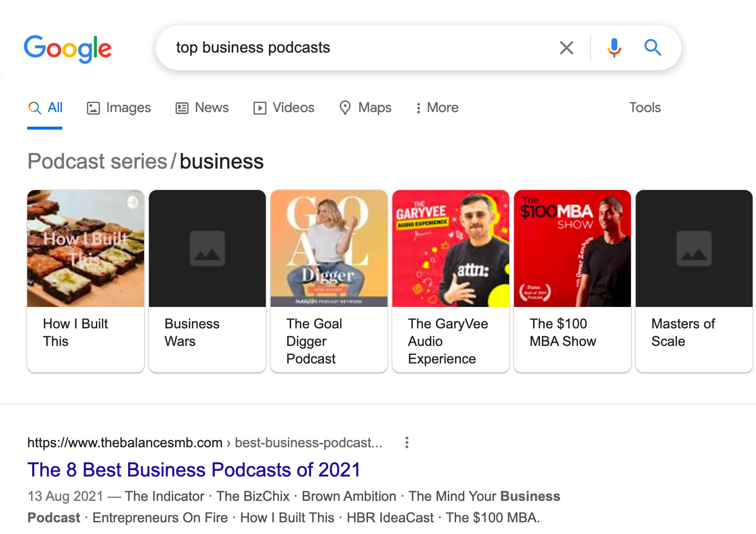This screenshot has height=534, width=756.
Task: Open The $100 MBA Show card
Action: pyautogui.click(x=572, y=281)
